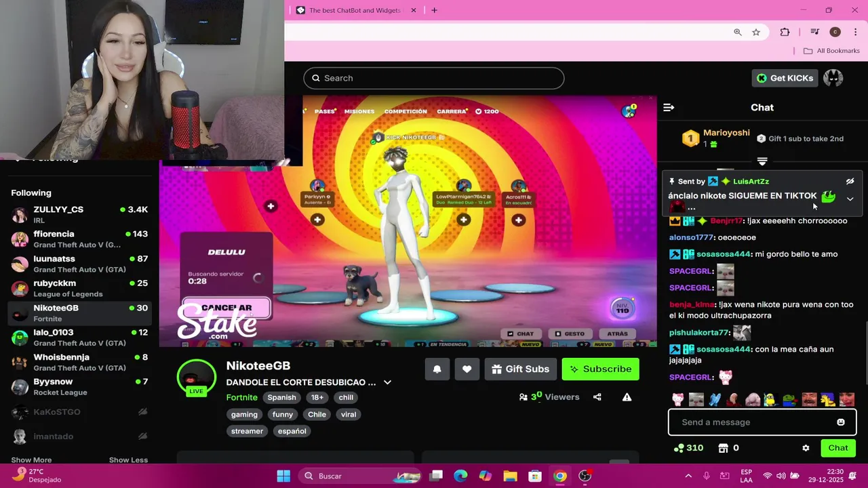Send message with green Chat button
Image resolution: width=868 pixels, height=488 pixels.
[838, 448]
